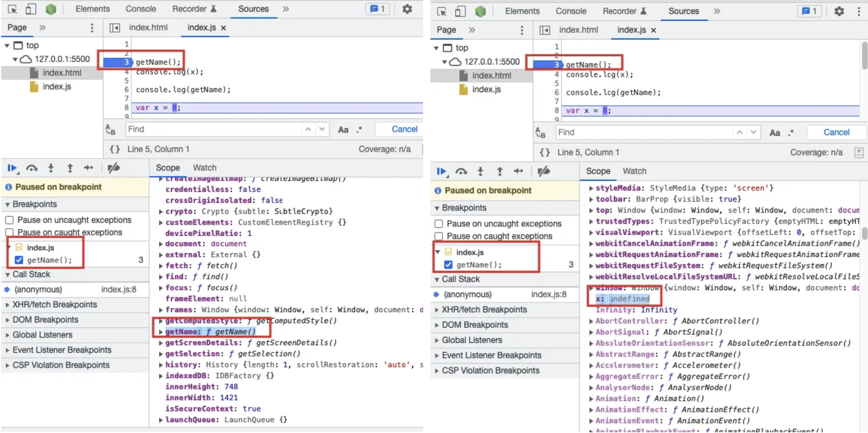
Task: Click search previous arrow in left Find bar
Action: click(x=308, y=129)
